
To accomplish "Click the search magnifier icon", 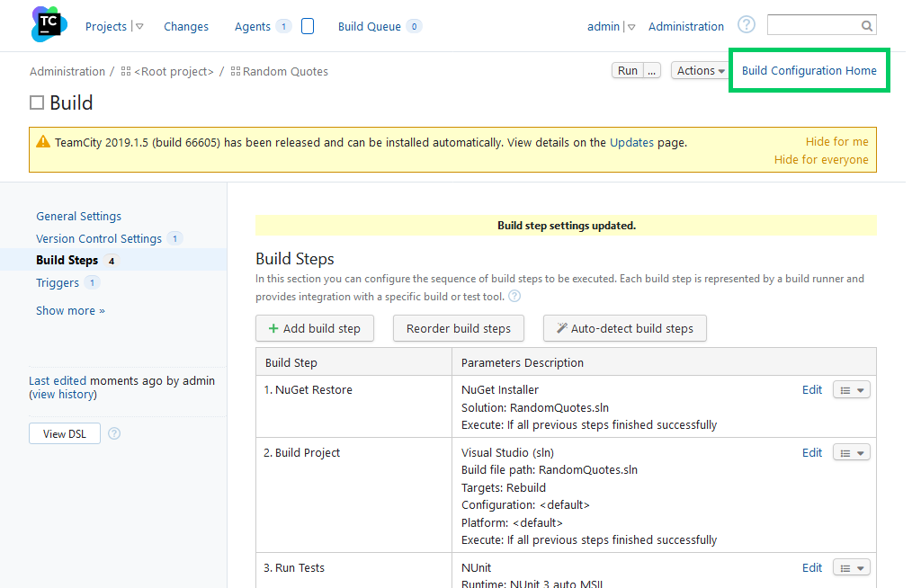I will [866, 26].
